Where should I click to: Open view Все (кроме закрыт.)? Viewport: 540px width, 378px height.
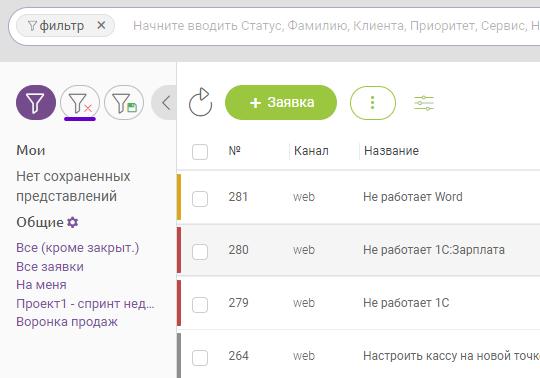(x=77, y=248)
